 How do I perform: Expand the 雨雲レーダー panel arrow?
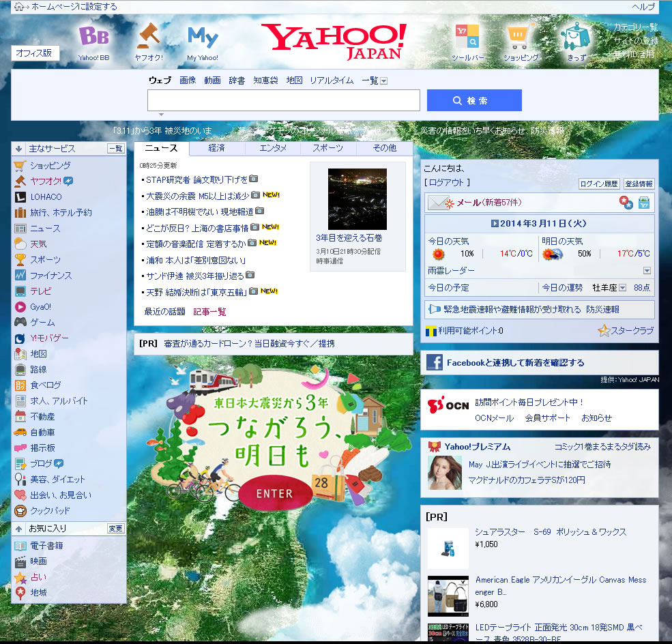(647, 271)
